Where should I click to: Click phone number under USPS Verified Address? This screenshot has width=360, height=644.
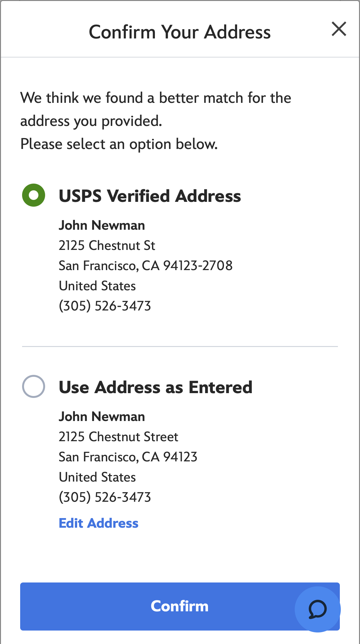coord(105,306)
